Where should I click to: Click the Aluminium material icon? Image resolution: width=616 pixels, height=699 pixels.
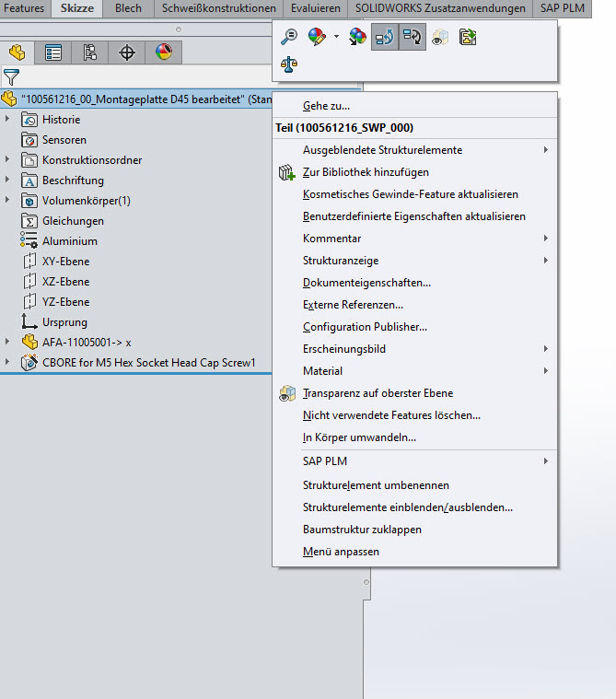[x=29, y=240]
